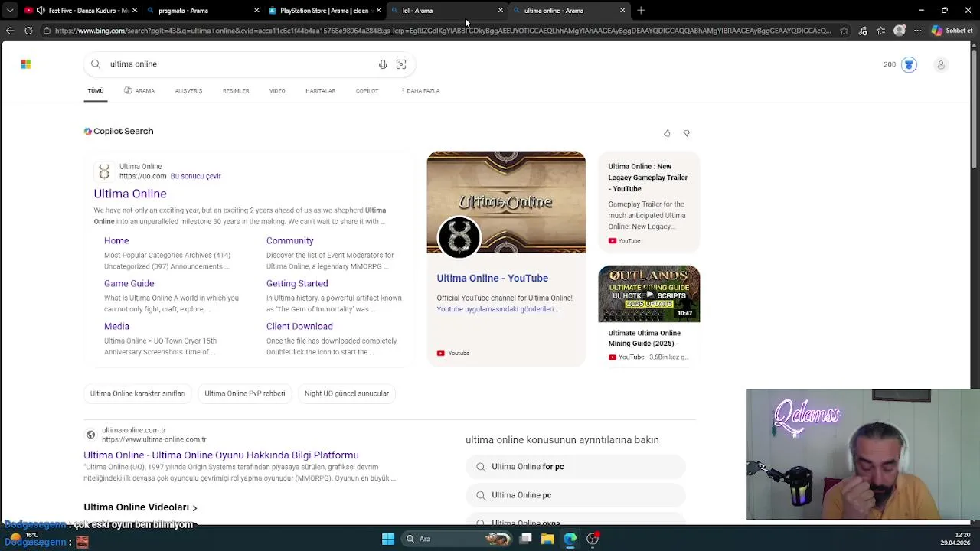Click the globe icon beside ultima-online.com.tr
980x551 pixels.
pyautogui.click(x=90, y=435)
